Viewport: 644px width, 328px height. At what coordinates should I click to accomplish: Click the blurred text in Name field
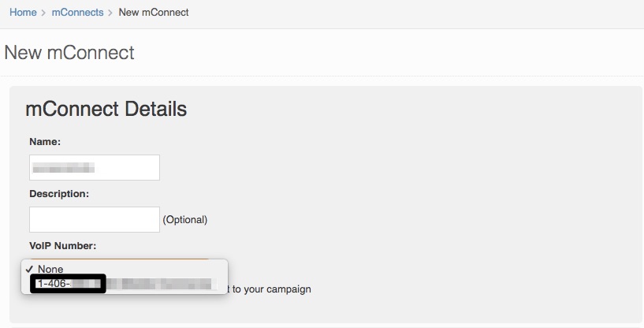(64, 168)
